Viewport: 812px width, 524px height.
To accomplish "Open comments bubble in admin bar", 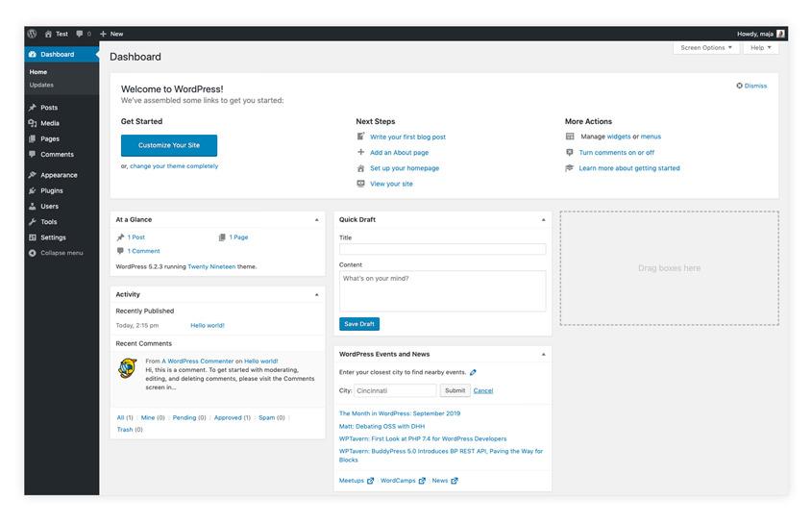I will point(79,34).
